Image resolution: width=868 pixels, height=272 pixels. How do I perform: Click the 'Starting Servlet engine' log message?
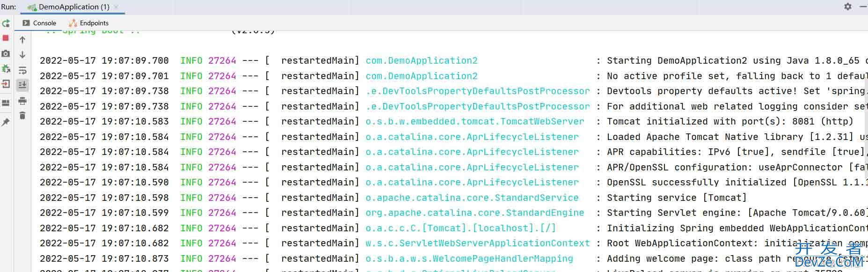pos(737,213)
